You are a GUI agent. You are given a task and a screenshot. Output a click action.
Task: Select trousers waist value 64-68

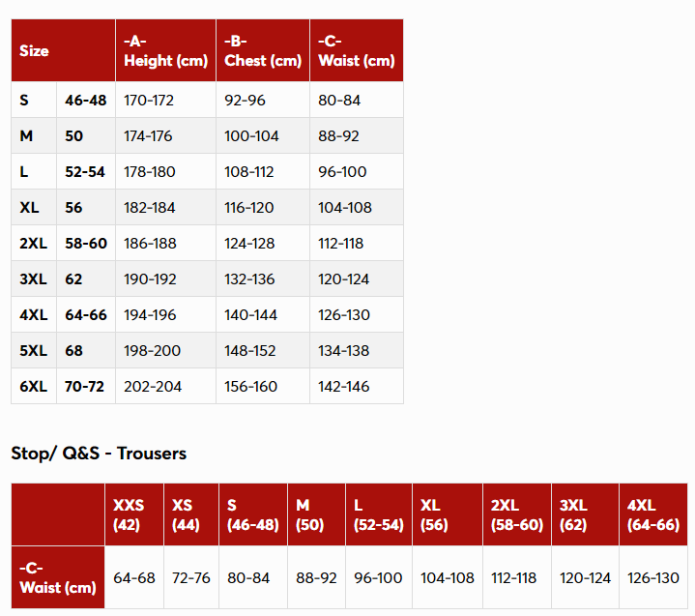pos(134,578)
